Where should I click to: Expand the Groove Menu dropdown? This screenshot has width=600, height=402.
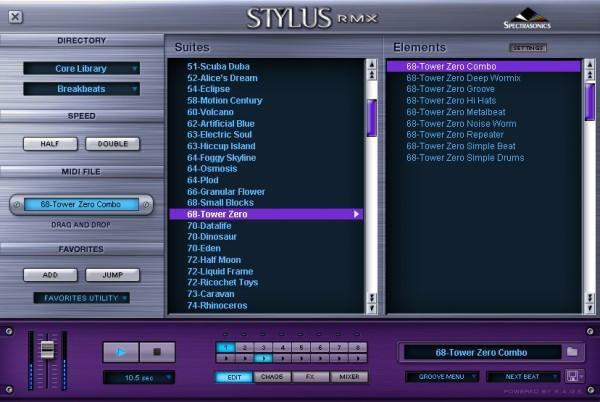tap(441, 377)
